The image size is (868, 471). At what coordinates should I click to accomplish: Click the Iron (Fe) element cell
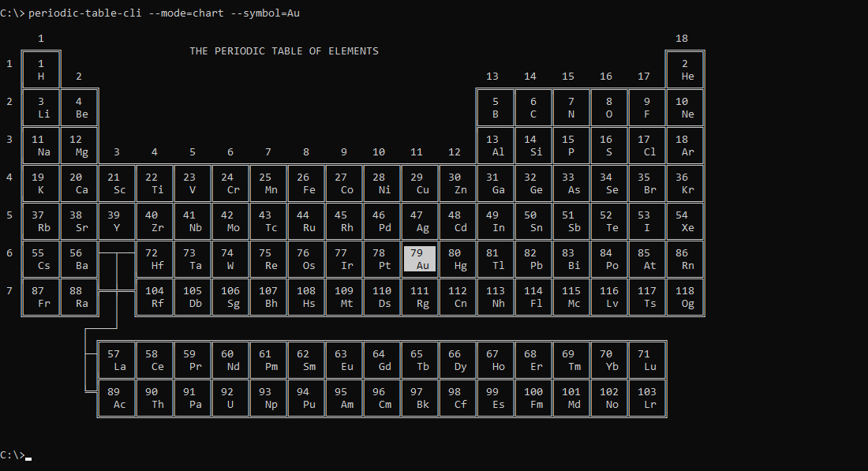click(x=306, y=183)
